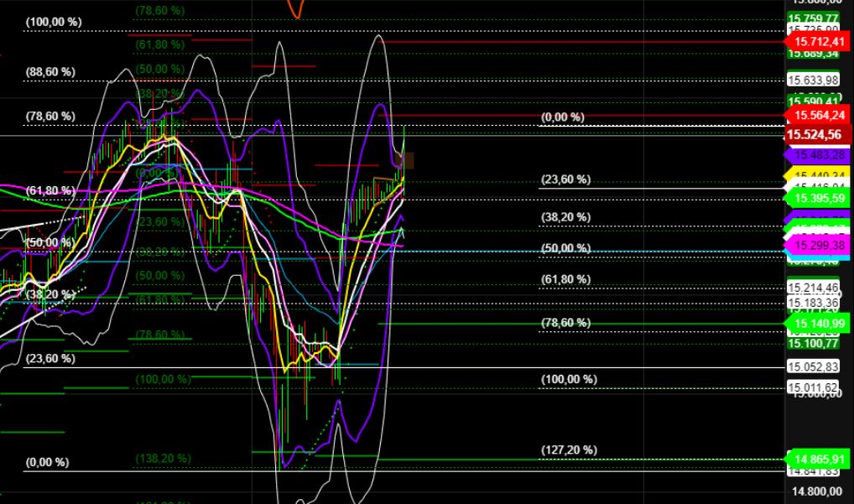Click the (23,60 %) retracement label
Viewport: 854px width, 504px height.
click(565, 179)
